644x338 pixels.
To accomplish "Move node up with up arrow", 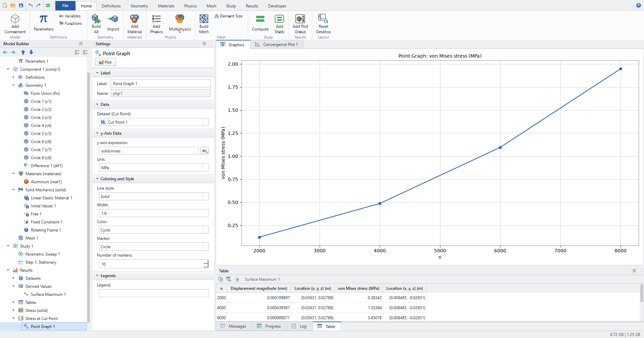I will [23, 52].
